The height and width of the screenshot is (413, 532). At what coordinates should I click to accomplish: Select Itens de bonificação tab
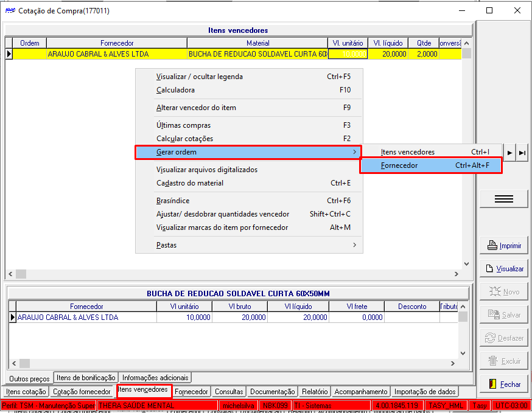tap(86, 377)
